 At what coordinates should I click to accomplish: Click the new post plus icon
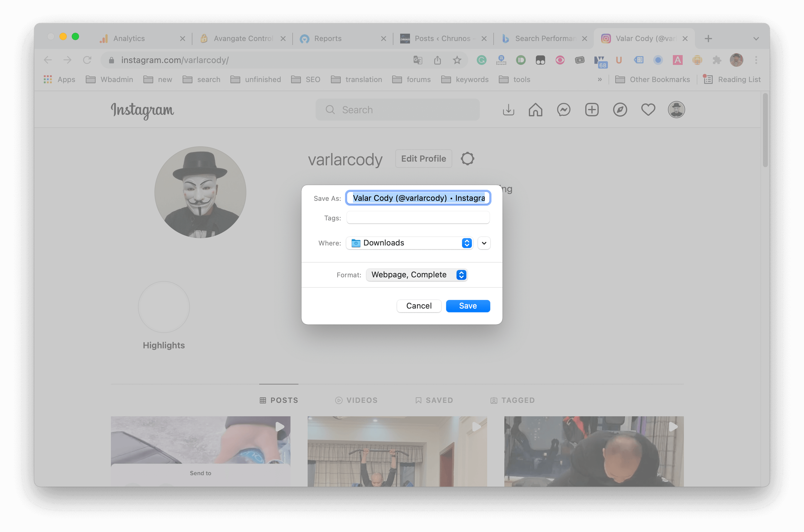592,110
